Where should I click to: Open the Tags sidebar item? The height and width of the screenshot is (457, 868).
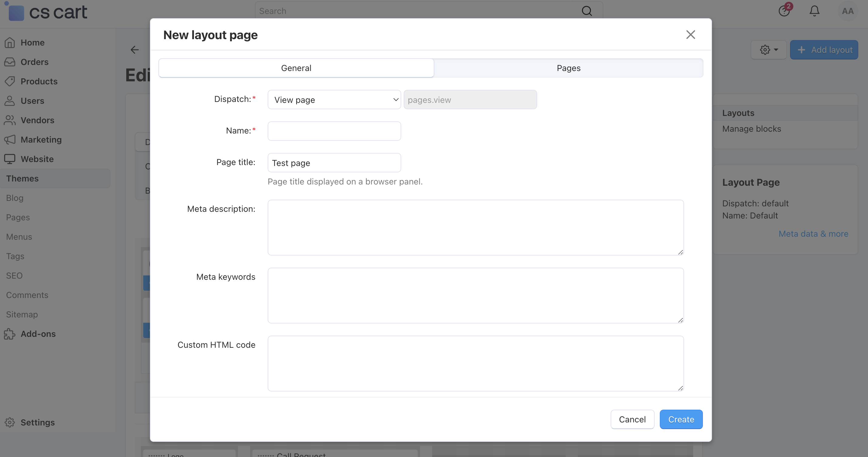(x=15, y=256)
